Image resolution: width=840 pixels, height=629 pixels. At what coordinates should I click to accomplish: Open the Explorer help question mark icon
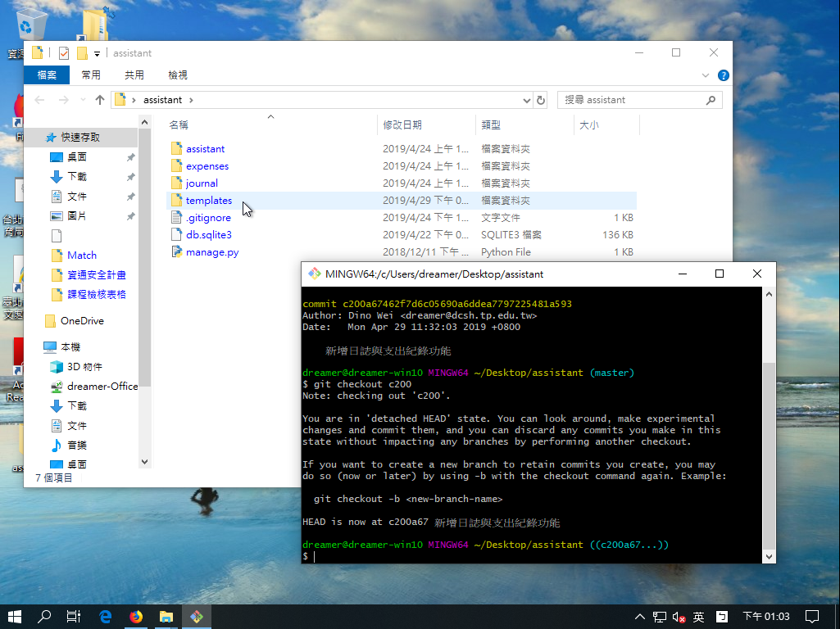tap(724, 75)
